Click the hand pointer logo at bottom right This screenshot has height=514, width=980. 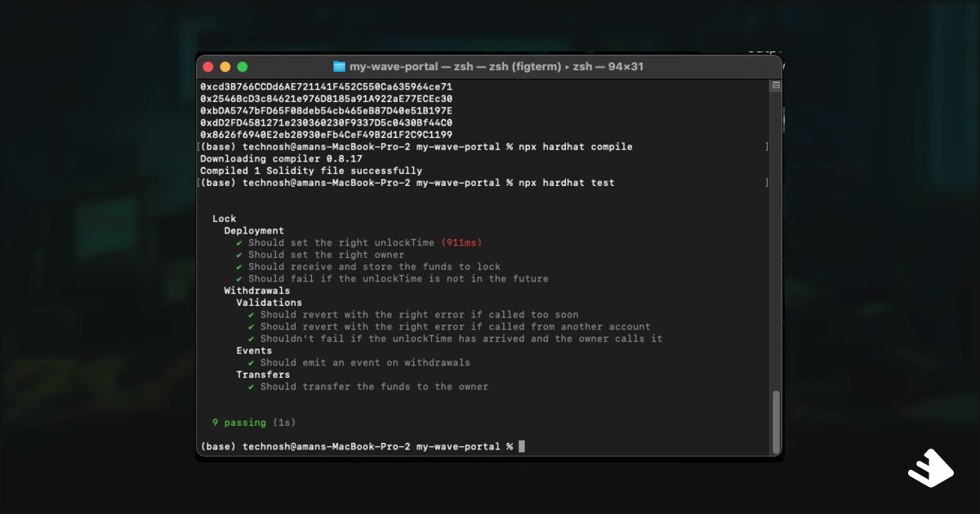pos(930,467)
